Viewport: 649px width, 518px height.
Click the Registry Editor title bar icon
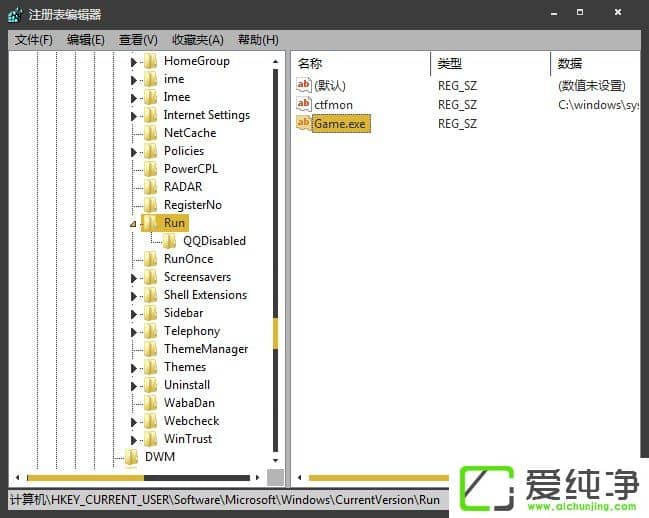[x=17, y=15]
